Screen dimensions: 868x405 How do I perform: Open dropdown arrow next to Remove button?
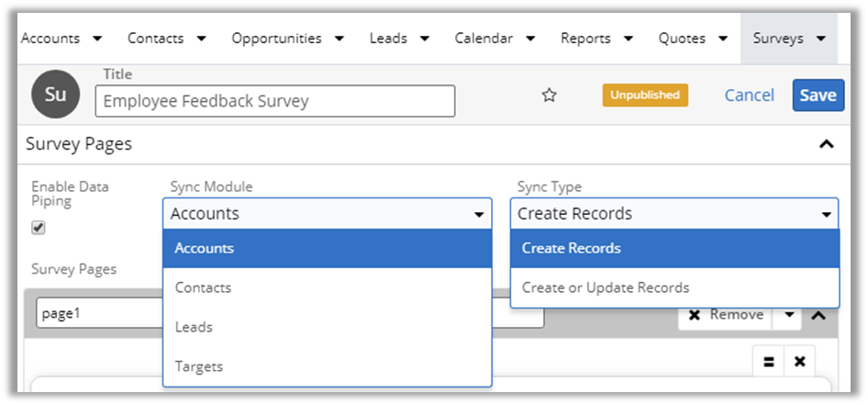(788, 315)
